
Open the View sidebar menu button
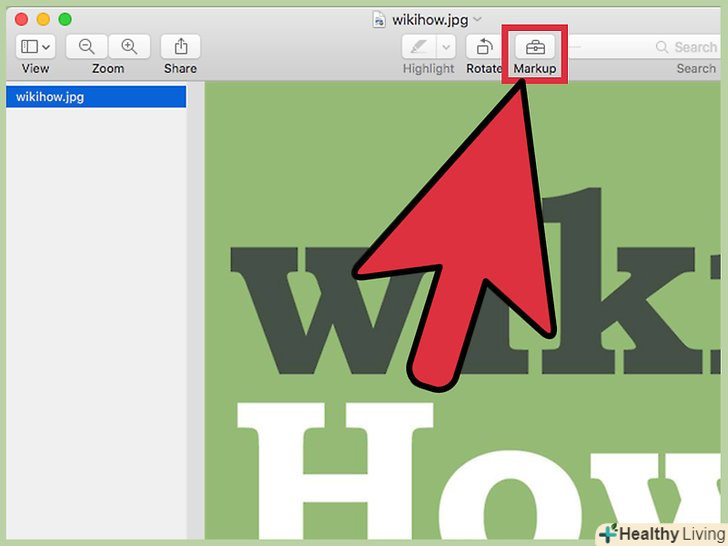pyautogui.click(x=35, y=46)
